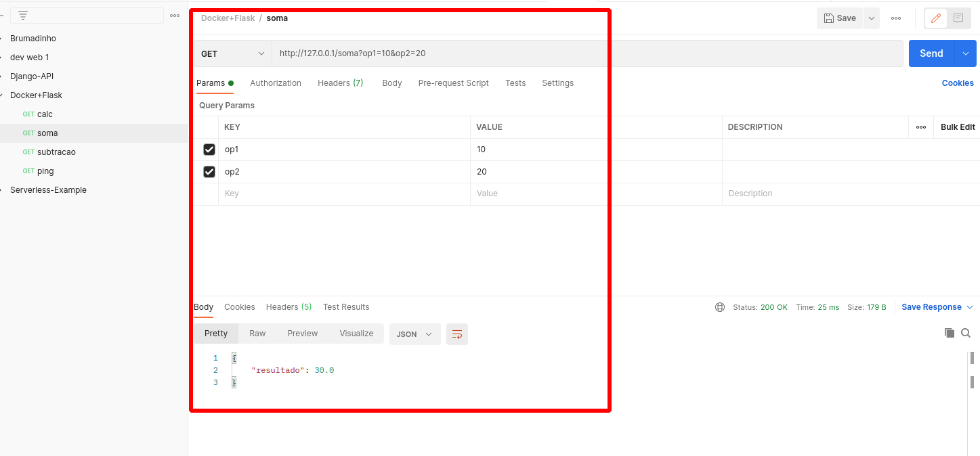Open the JSON response format dropdown
The height and width of the screenshot is (456, 980).
click(414, 334)
